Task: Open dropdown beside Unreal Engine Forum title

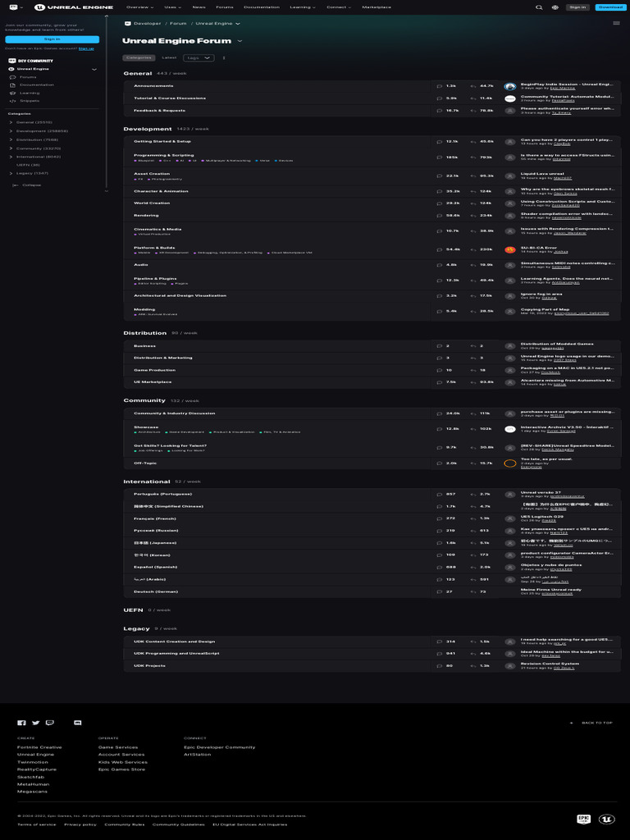Action: tap(240, 41)
